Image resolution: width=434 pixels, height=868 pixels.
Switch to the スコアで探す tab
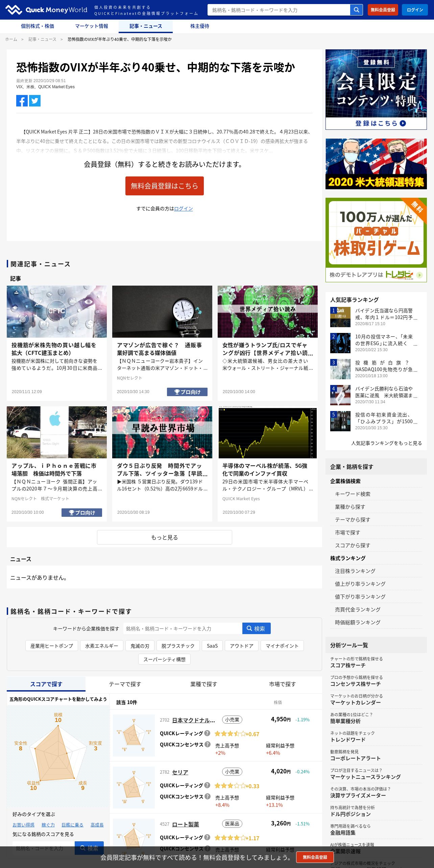click(46, 684)
